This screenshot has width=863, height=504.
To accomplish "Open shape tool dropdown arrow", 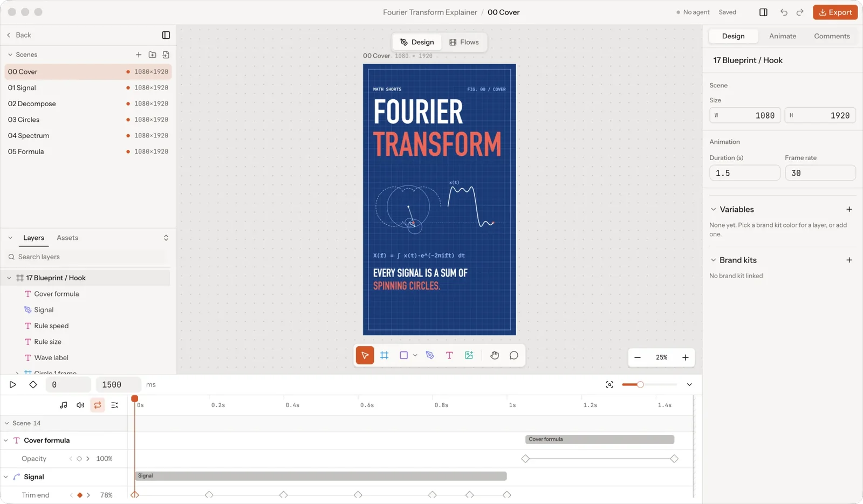I will (415, 355).
